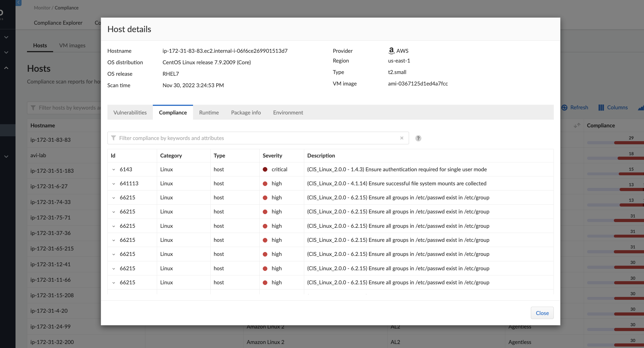Close the Host details dialog
This screenshot has height=348, width=644.
[x=542, y=313]
